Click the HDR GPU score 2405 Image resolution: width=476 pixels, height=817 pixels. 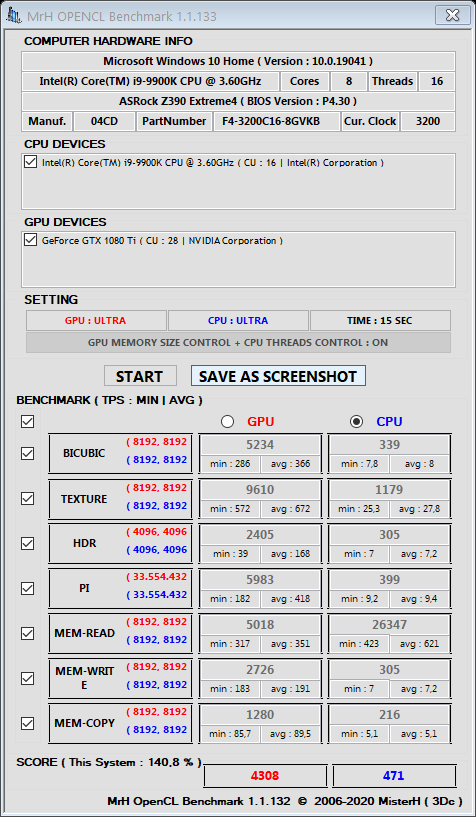(260, 535)
